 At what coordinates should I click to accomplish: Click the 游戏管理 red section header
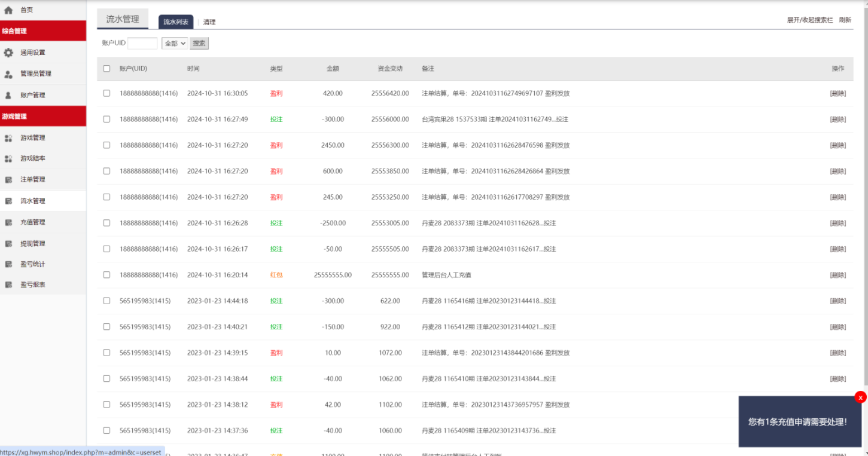(x=43, y=117)
